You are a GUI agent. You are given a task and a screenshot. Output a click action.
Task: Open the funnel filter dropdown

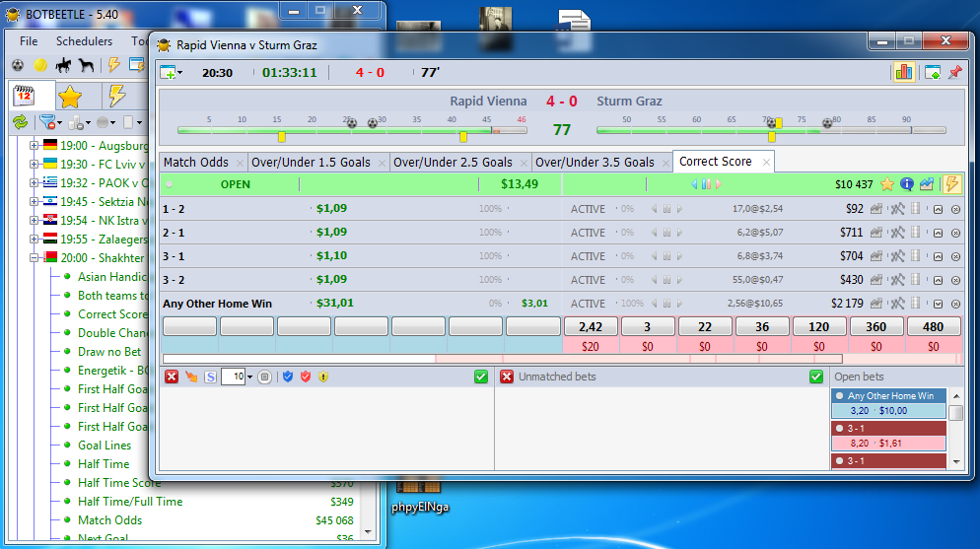(50, 122)
